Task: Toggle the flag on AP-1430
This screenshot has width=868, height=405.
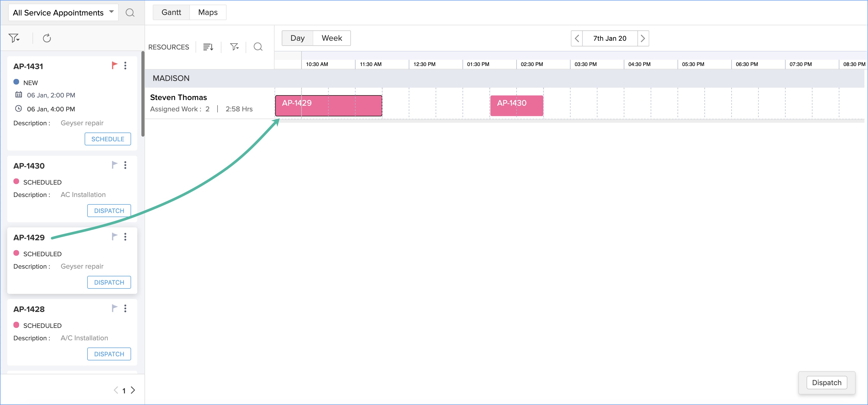Action: click(x=114, y=165)
